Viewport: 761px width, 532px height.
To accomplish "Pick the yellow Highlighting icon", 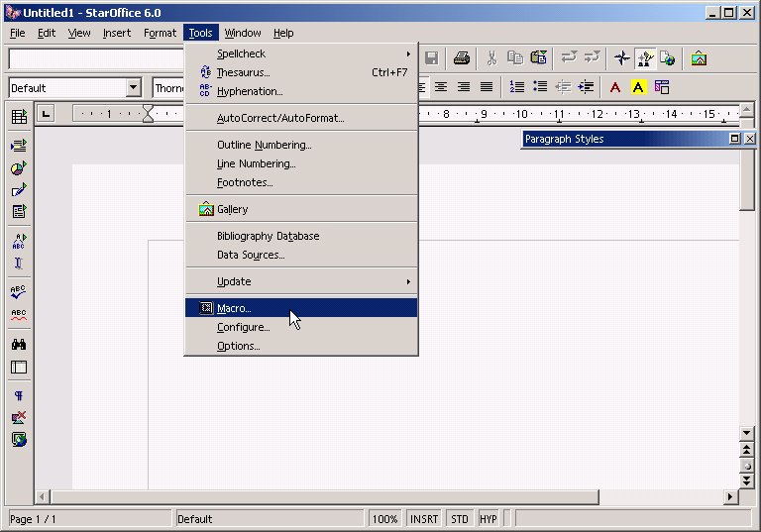I will pos(638,87).
